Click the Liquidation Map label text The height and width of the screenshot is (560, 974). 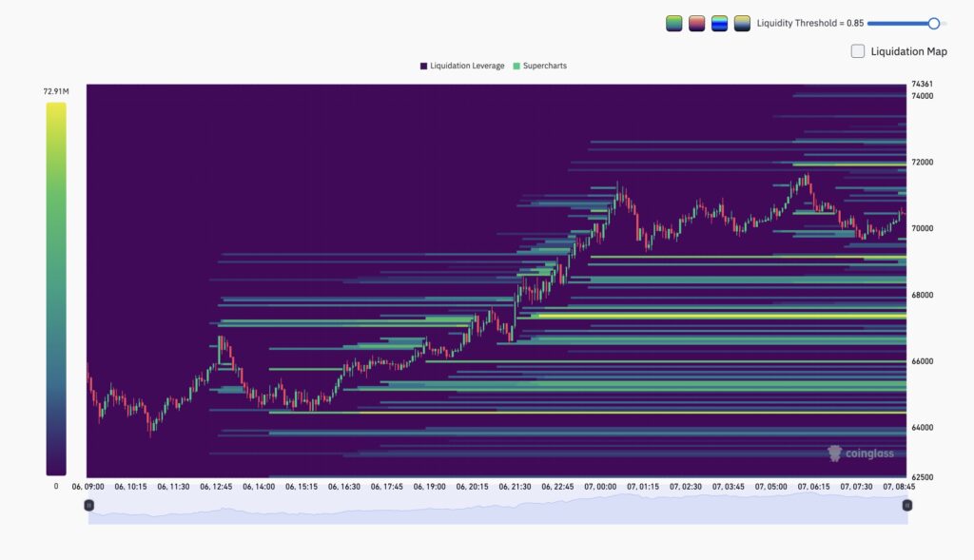click(908, 51)
